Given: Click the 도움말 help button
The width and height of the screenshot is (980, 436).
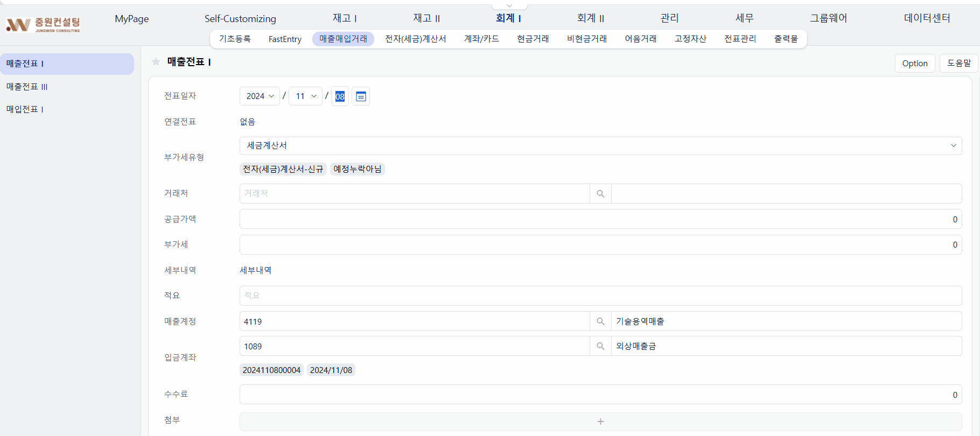Looking at the screenshot, I should click(x=959, y=63).
